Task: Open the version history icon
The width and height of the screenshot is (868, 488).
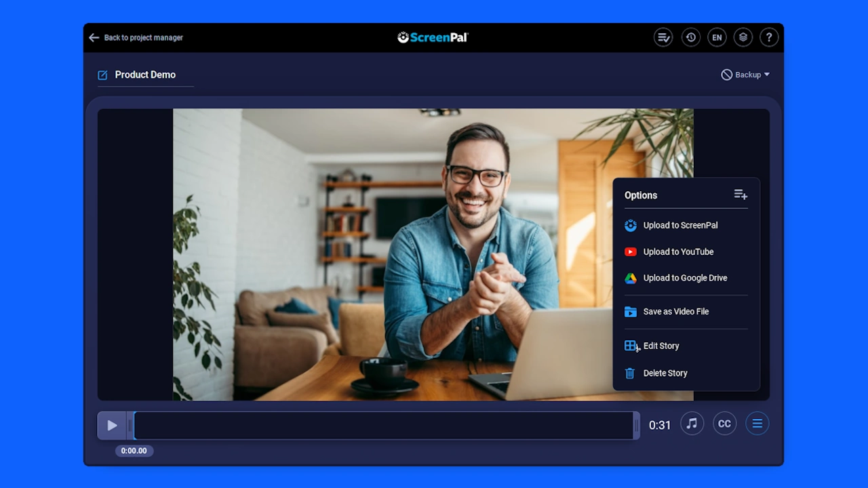Action: 690,37
